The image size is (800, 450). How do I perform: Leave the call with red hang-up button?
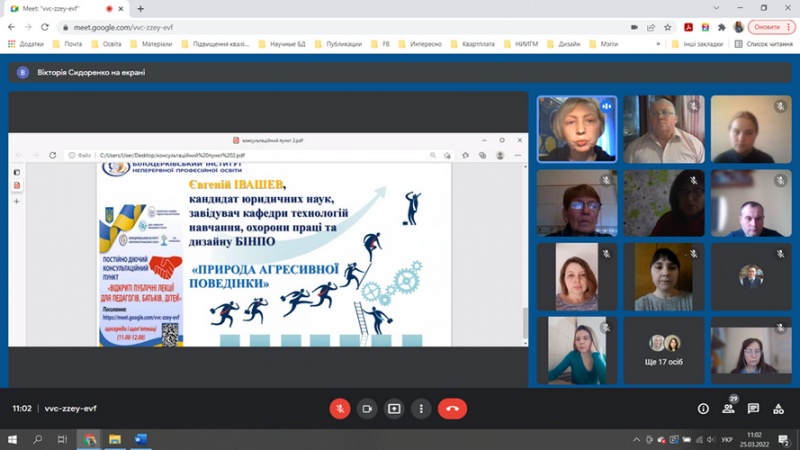pyautogui.click(x=452, y=408)
